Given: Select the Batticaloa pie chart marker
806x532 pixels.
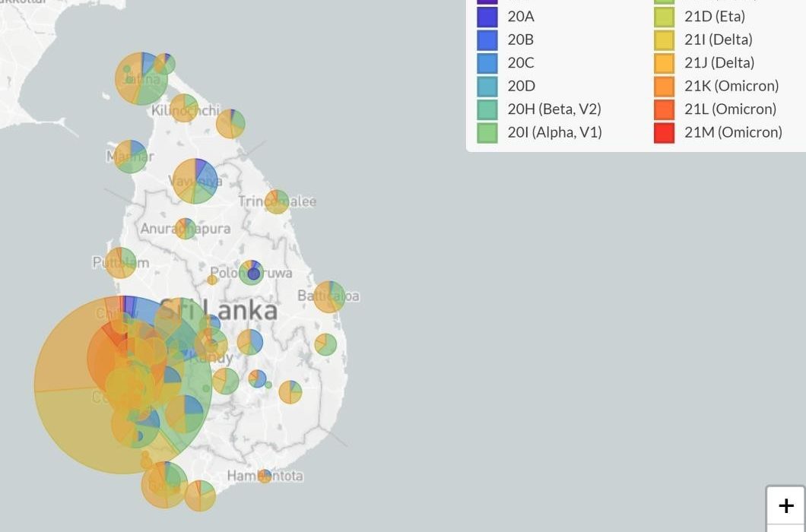Looking at the screenshot, I should point(329,296).
